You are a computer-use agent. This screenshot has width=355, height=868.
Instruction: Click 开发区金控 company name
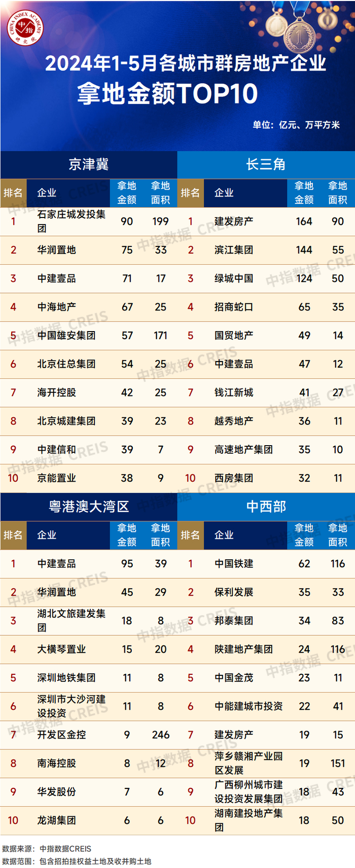click(61, 735)
